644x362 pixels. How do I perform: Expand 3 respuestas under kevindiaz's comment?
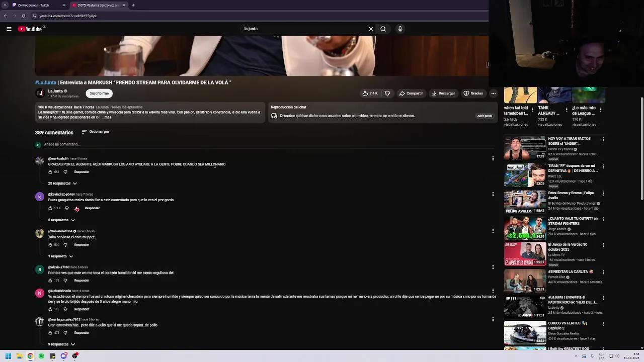(61, 220)
